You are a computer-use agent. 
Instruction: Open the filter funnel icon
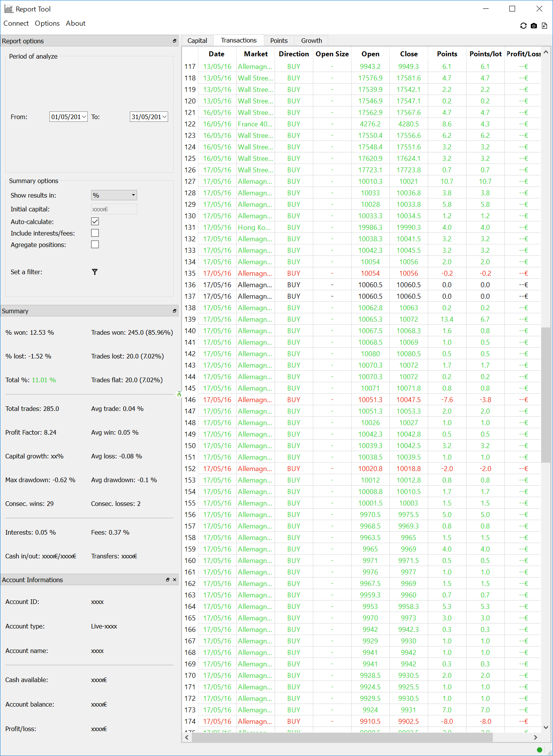tap(95, 272)
